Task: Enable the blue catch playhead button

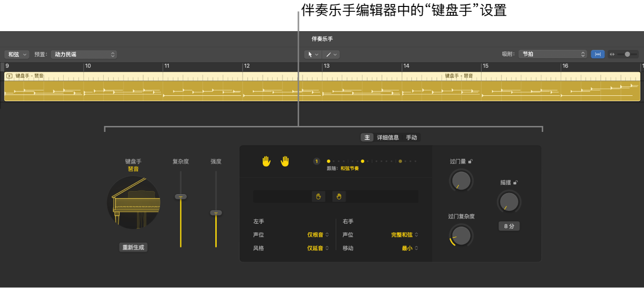Action: point(598,54)
